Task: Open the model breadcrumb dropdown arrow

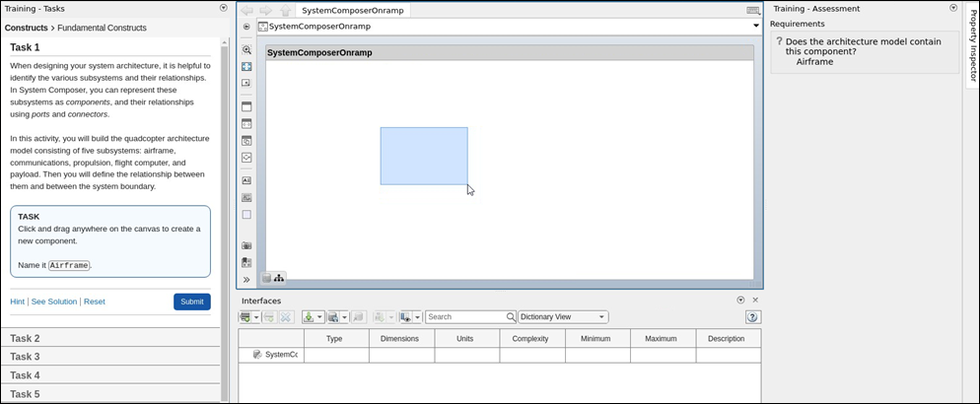Action: pyautogui.click(x=756, y=27)
